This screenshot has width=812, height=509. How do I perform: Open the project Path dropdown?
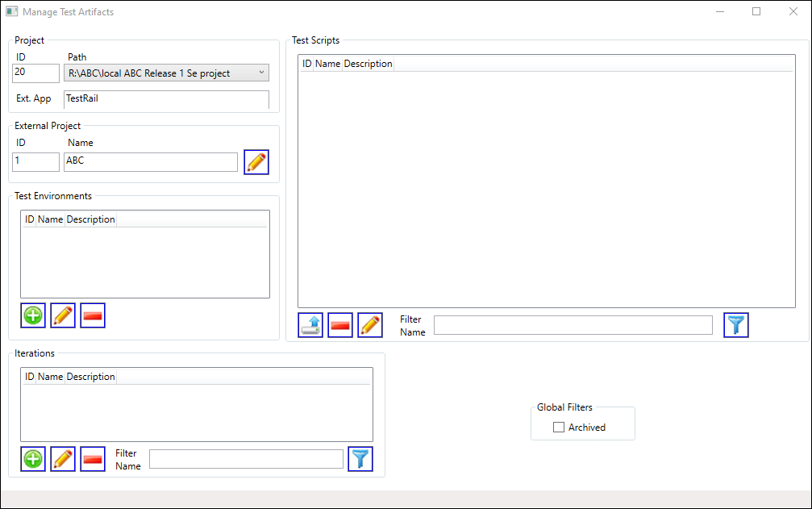pyautogui.click(x=260, y=73)
